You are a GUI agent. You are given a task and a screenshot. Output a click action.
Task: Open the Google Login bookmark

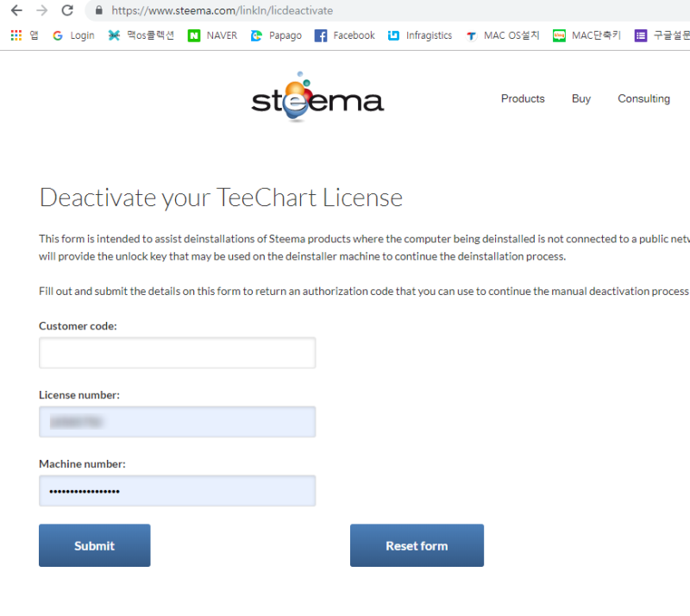click(73, 35)
